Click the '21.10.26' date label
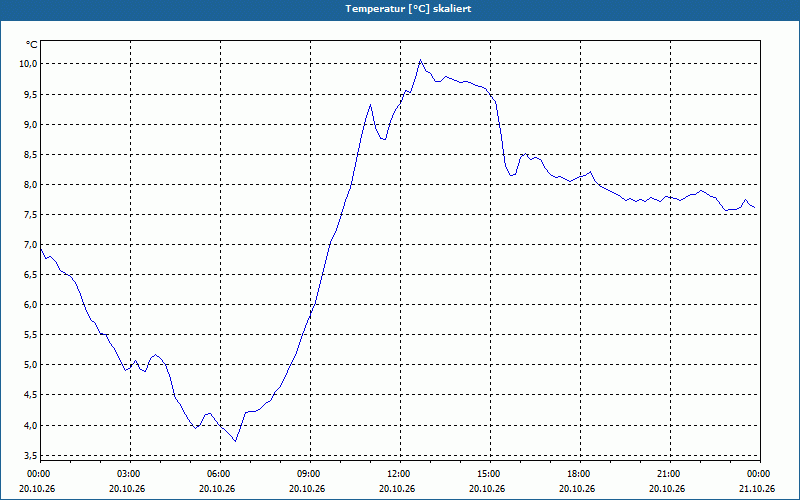 coord(757,489)
